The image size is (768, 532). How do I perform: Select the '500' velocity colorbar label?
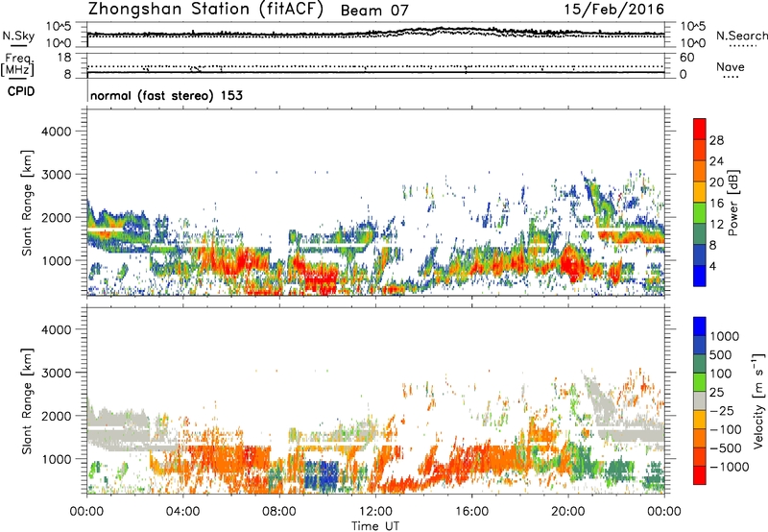point(723,354)
